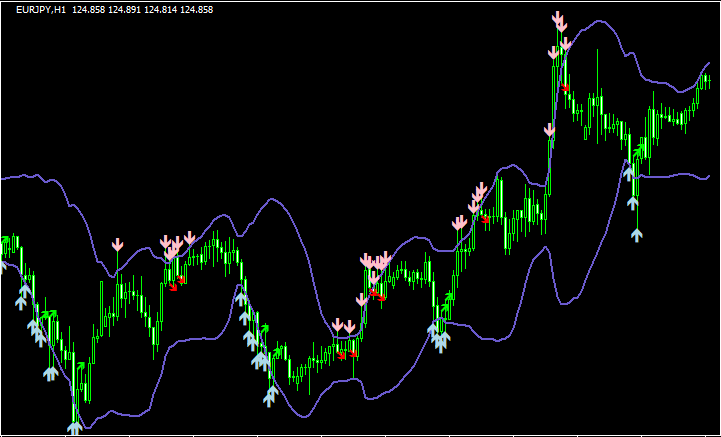Select the upper band line at left edge
Image resolution: width=721 pixels, height=437 pixels.
4,179
